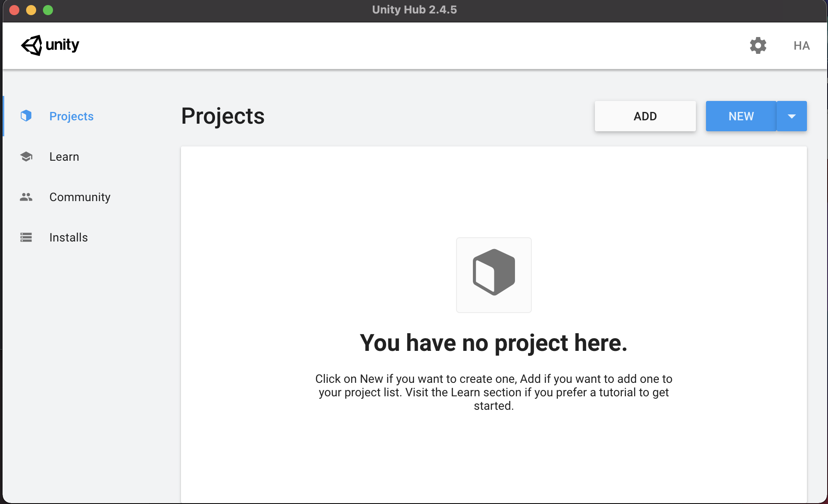The image size is (828, 504).
Task: Click the Unity Hub 2.4.5 title bar
Action: [x=414, y=10]
